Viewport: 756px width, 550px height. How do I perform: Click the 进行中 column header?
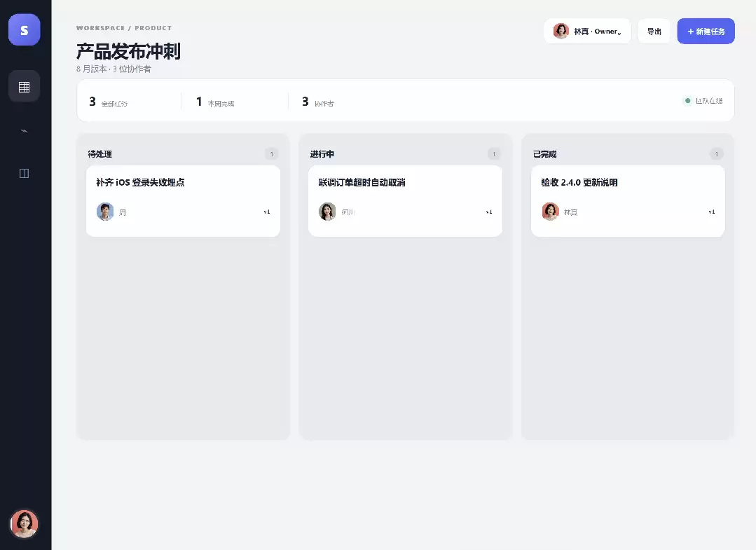pos(322,154)
